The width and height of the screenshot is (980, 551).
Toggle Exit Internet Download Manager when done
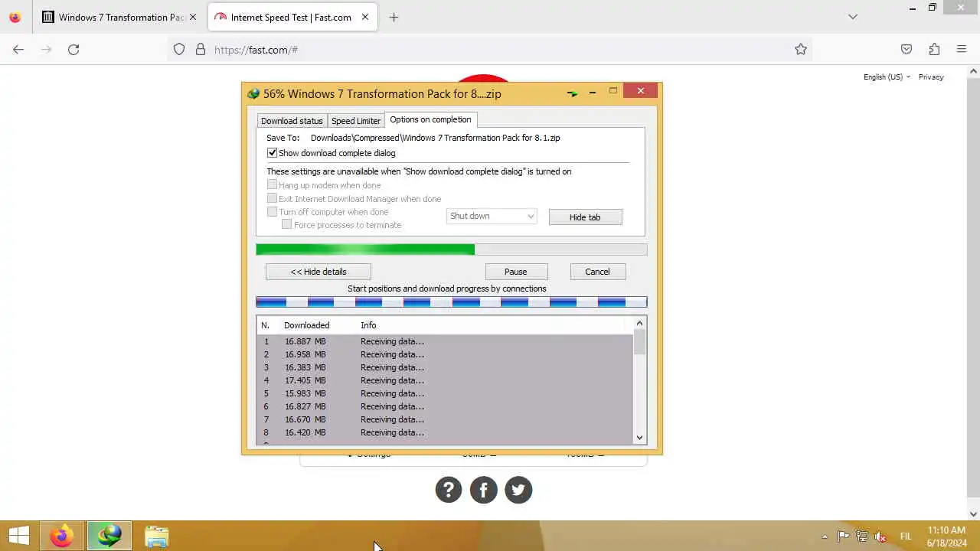tap(272, 198)
